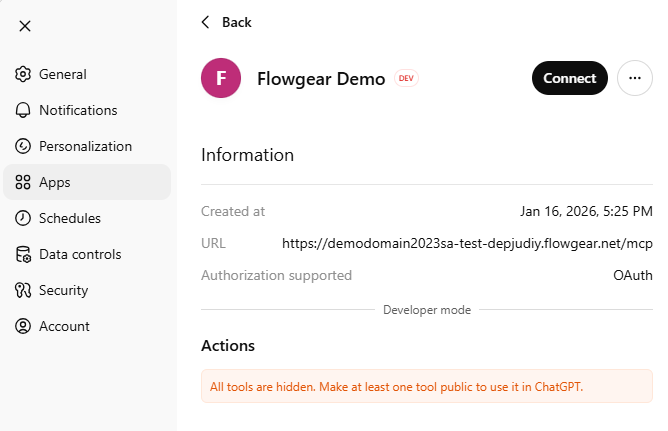Switch to Notifications settings
Viewport: 668px width, 431px height.
point(78,110)
